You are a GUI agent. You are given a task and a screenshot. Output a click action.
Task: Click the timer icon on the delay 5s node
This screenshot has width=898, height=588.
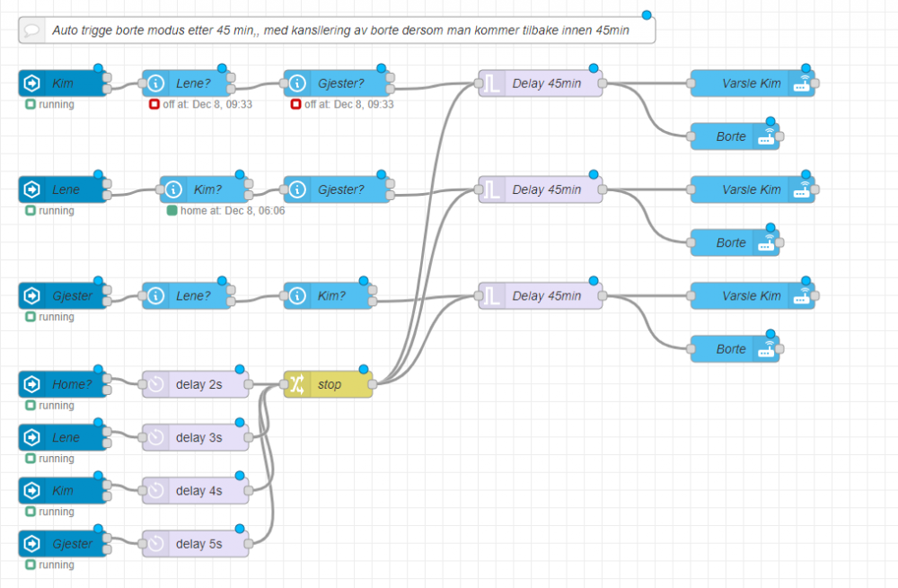pos(155,544)
